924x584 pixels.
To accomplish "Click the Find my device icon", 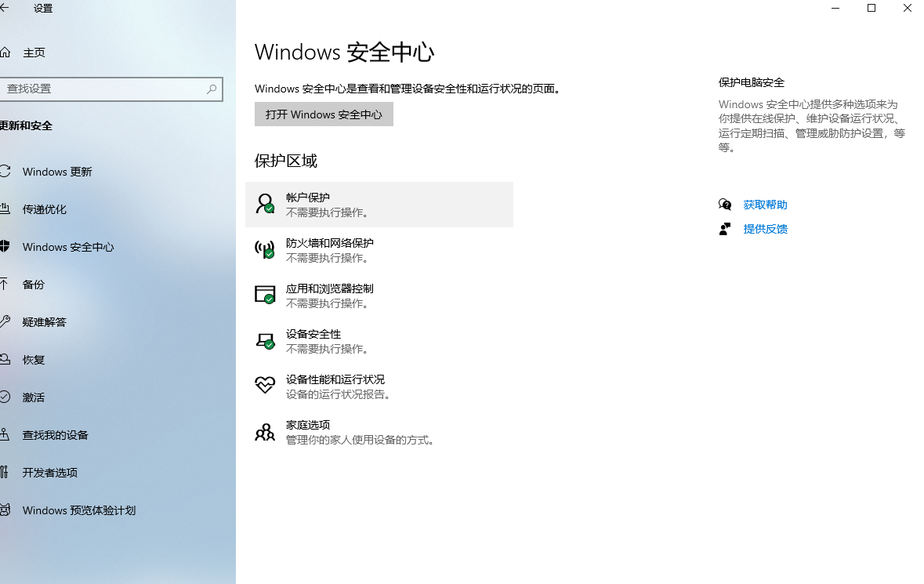I will [4, 434].
